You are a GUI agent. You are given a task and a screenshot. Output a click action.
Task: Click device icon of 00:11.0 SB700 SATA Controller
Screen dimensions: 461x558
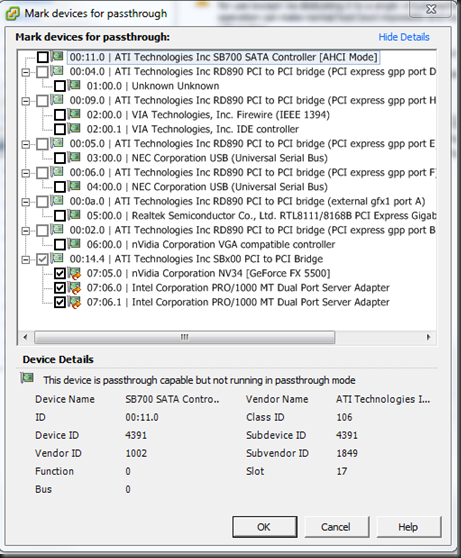click(x=57, y=56)
